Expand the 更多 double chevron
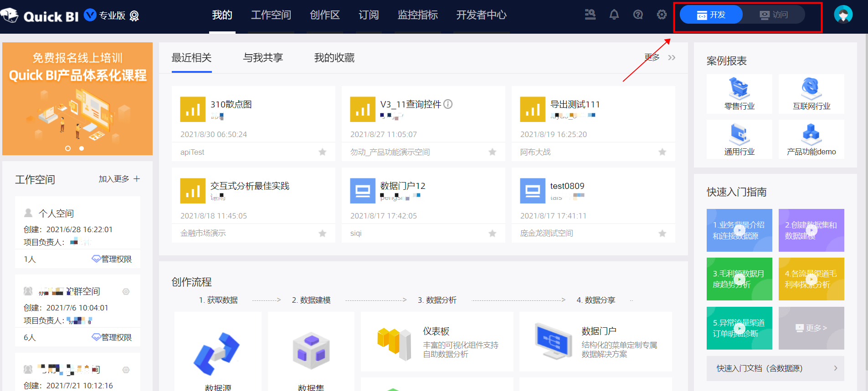This screenshot has width=868, height=391. pyautogui.click(x=672, y=58)
